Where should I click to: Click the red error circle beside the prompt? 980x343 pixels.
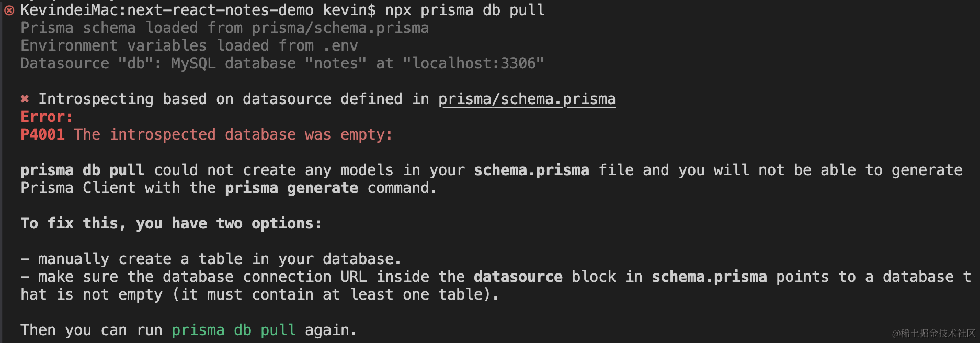(9, 10)
